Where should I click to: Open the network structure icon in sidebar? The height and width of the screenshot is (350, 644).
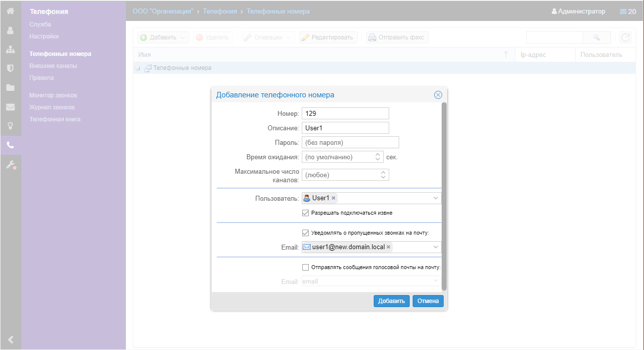coord(10,50)
